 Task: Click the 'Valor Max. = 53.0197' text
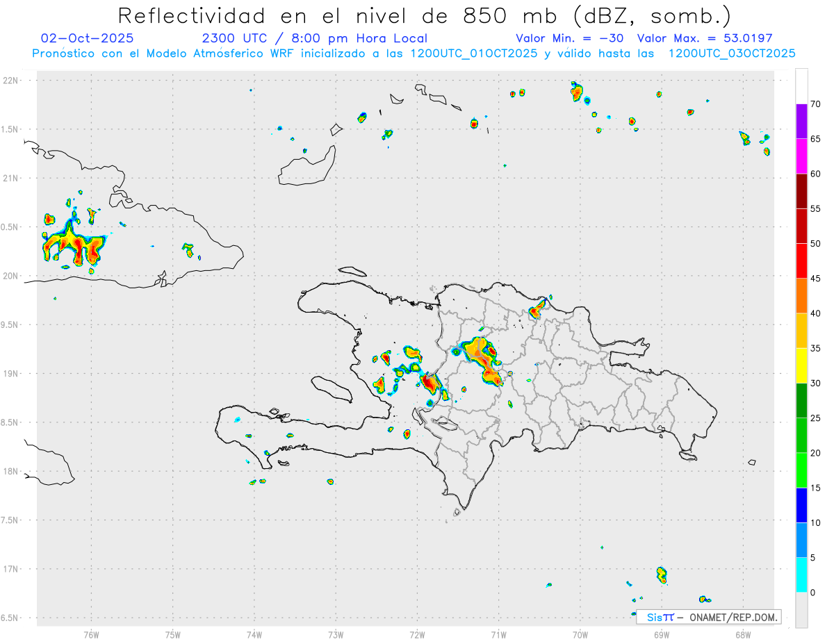point(704,38)
